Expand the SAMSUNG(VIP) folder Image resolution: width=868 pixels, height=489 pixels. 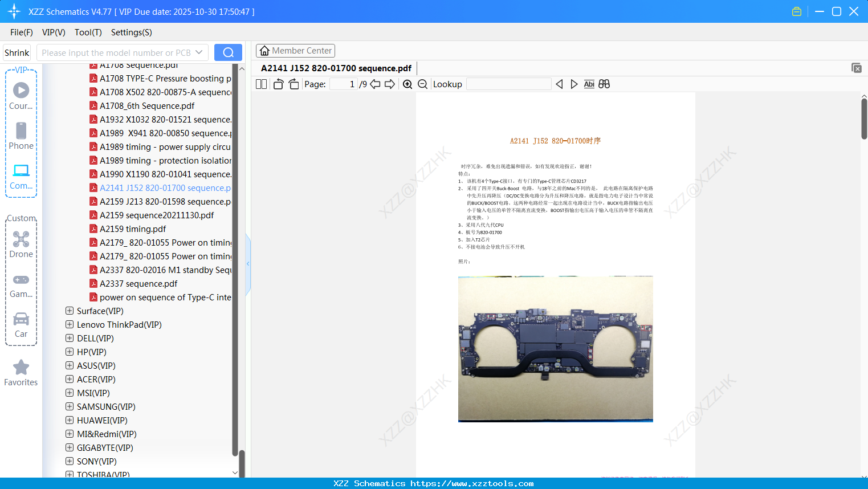70,406
